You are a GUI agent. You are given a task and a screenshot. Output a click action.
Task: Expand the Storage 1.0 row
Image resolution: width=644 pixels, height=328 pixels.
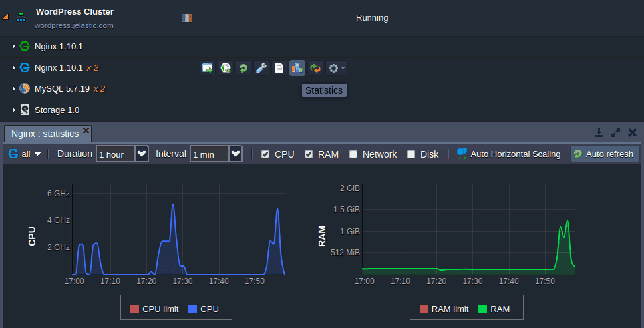coord(13,110)
